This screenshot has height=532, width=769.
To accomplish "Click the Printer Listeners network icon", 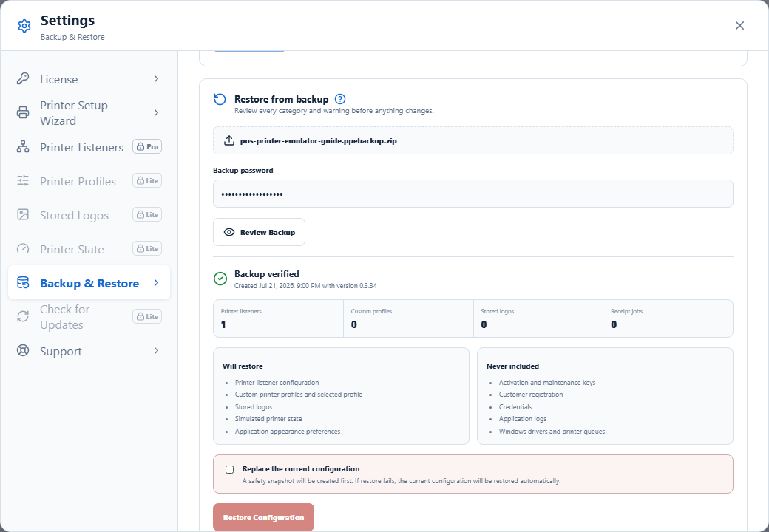I will [x=23, y=147].
